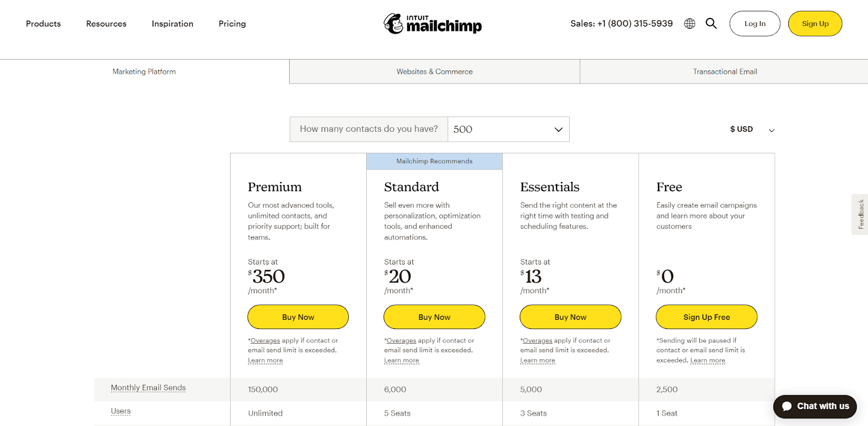This screenshot has height=426, width=868.
Task: Open the globe language selector
Action: pos(690,24)
